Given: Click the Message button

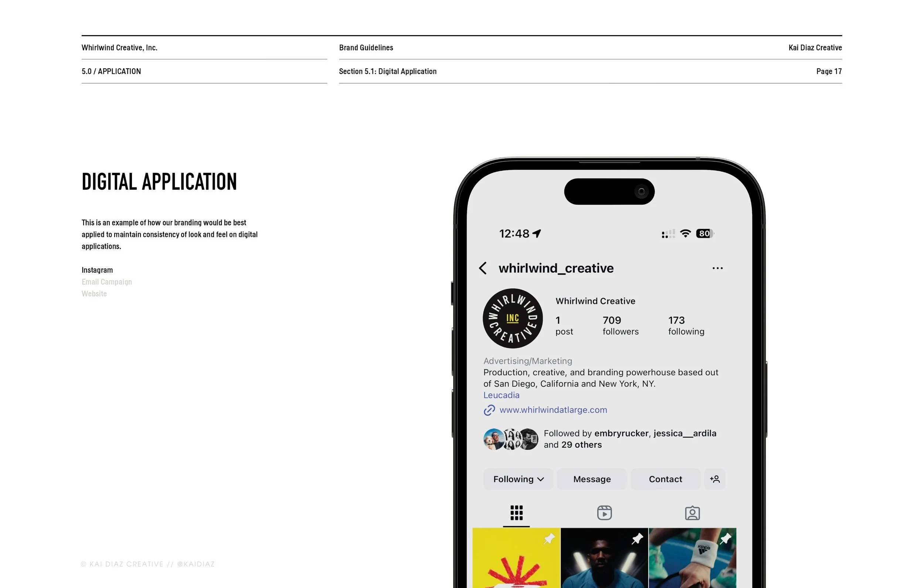Looking at the screenshot, I should (x=592, y=479).
